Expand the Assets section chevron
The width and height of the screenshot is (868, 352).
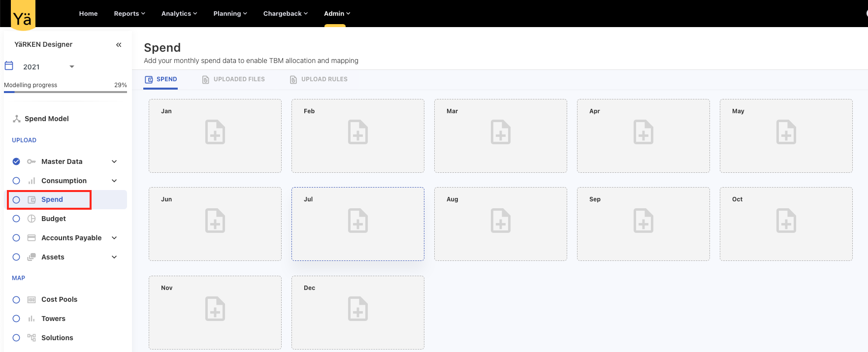(x=114, y=257)
